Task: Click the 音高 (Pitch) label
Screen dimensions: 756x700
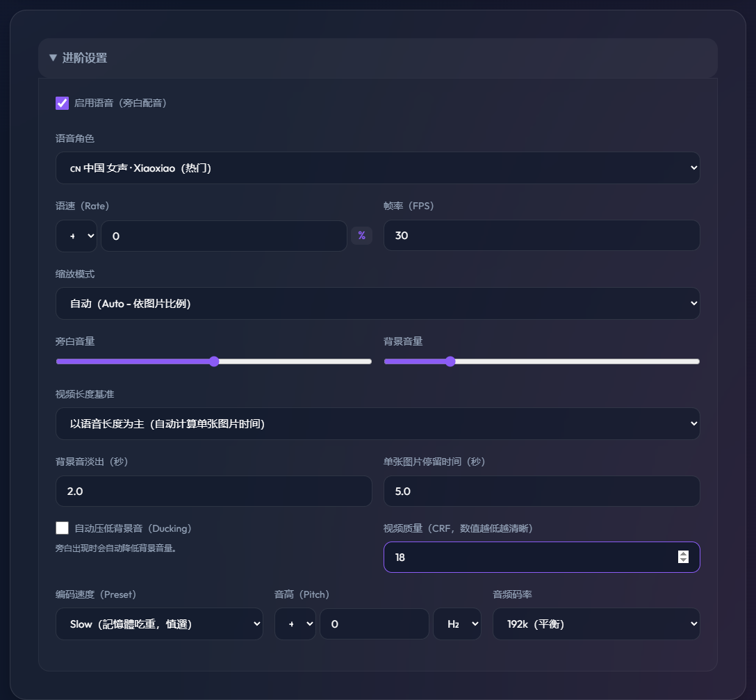Action: tap(302, 594)
